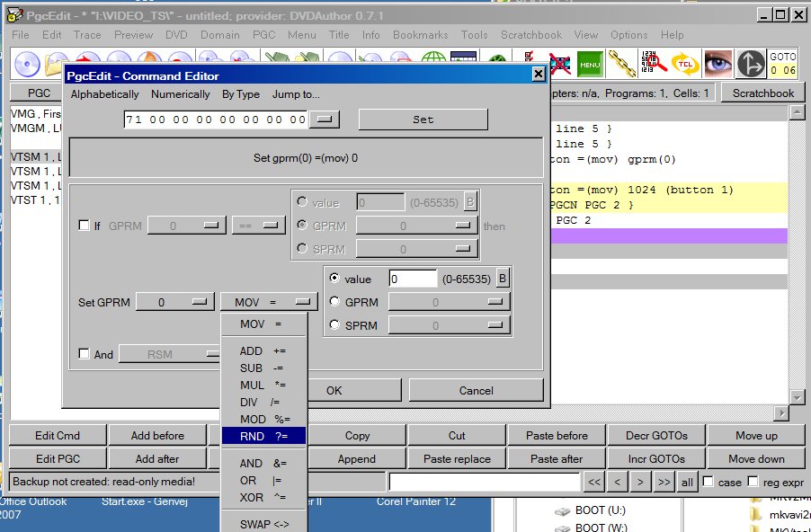Viewport: 811px width, 532px height.
Task: Click the green MENU toolbar icon
Action: tap(590, 64)
